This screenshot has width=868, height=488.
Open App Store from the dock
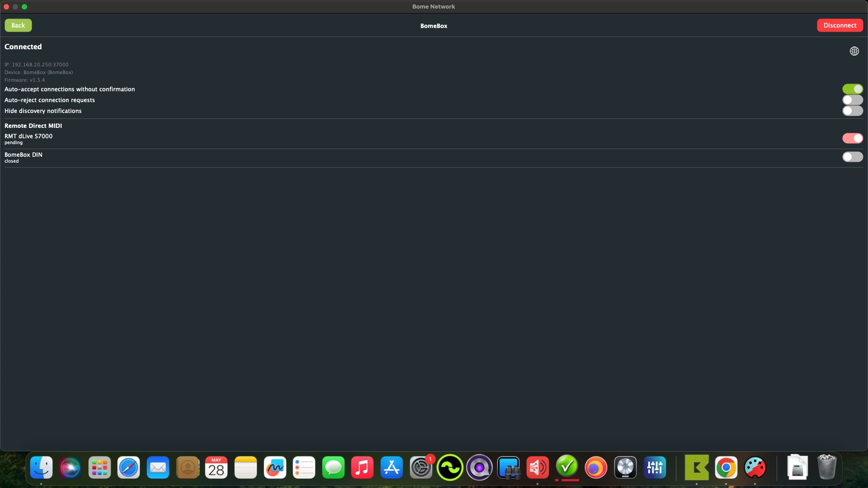(392, 467)
